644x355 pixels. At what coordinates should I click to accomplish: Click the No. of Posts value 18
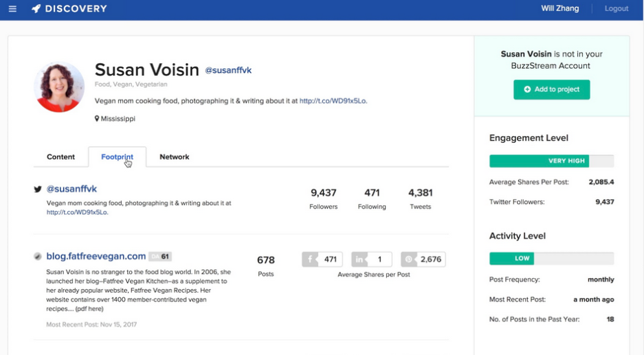click(610, 319)
